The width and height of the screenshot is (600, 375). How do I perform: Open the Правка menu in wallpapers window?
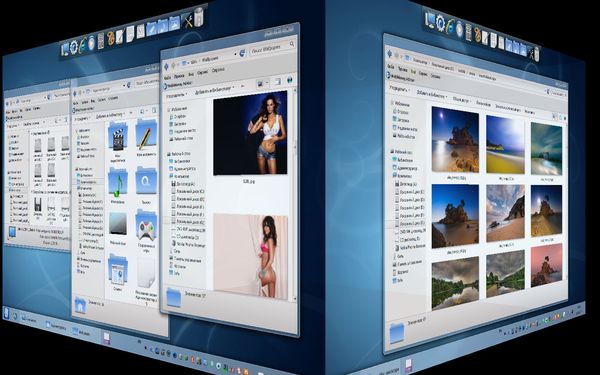coord(179,75)
